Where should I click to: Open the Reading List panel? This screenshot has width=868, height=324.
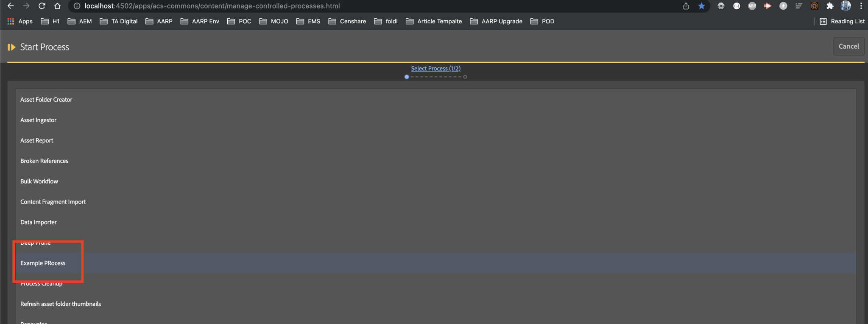click(x=842, y=21)
